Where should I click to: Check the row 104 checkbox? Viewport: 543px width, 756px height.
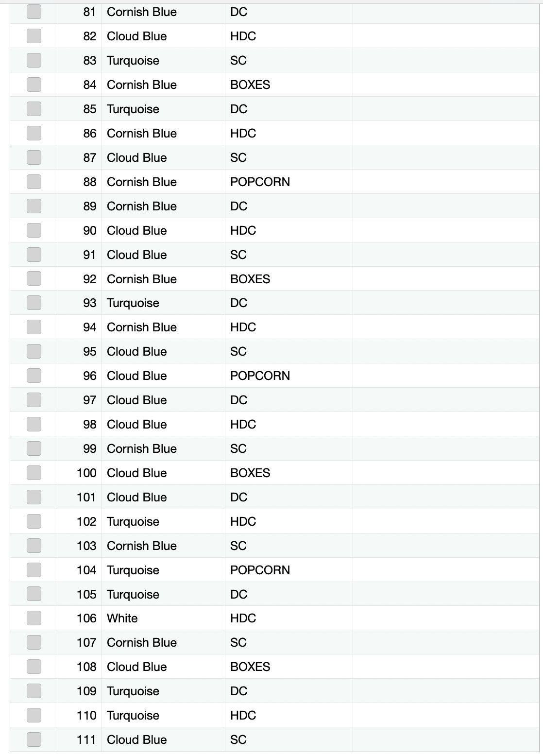click(x=34, y=569)
